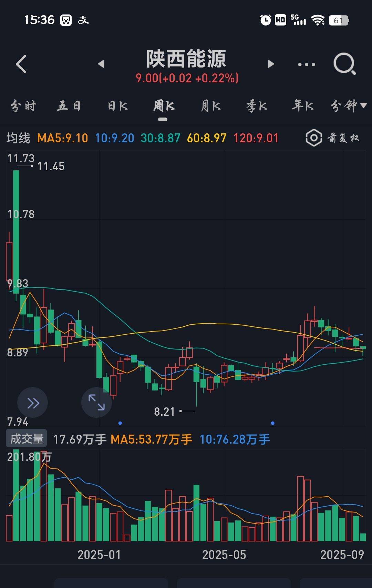
Task: Select the 分时 intraday tab
Action: coord(23,106)
